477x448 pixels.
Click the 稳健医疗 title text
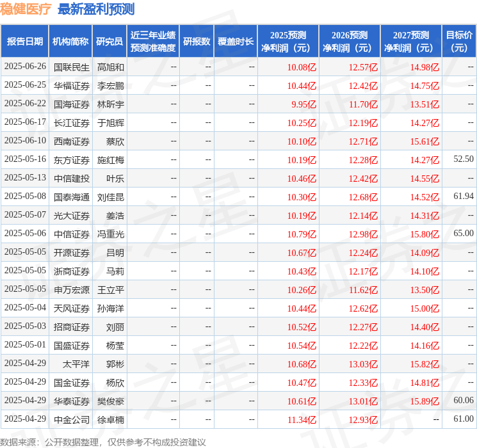(26, 9)
